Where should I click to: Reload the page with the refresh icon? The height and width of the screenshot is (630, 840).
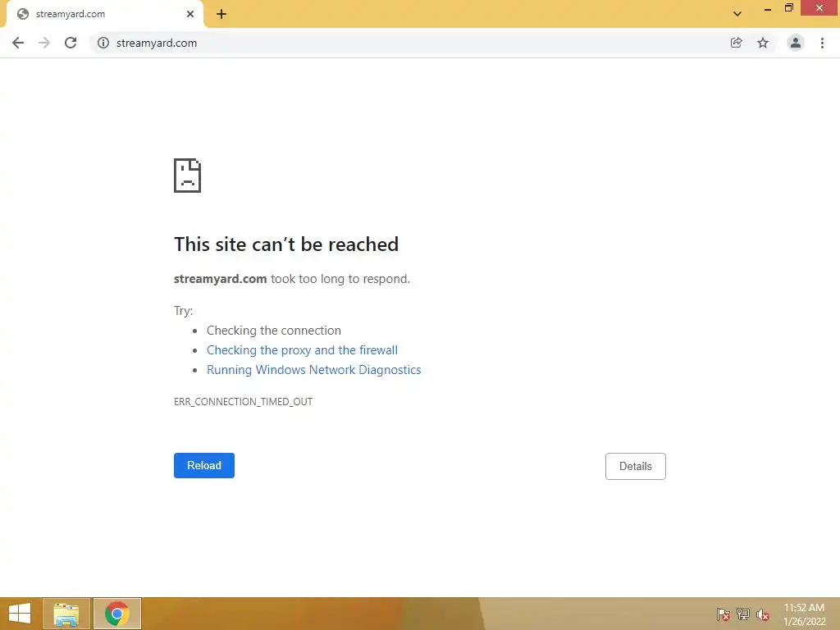pos(71,43)
